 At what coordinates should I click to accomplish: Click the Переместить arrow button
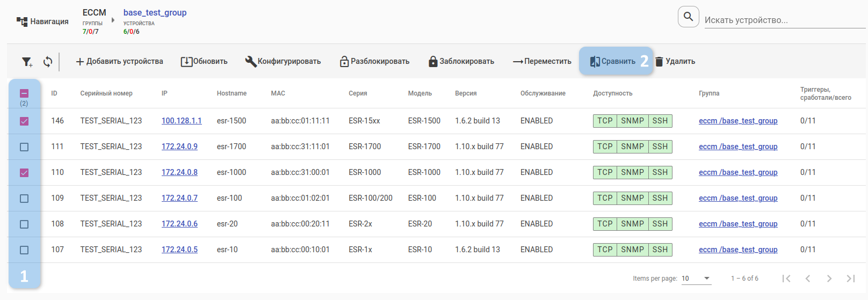(542, 62)
